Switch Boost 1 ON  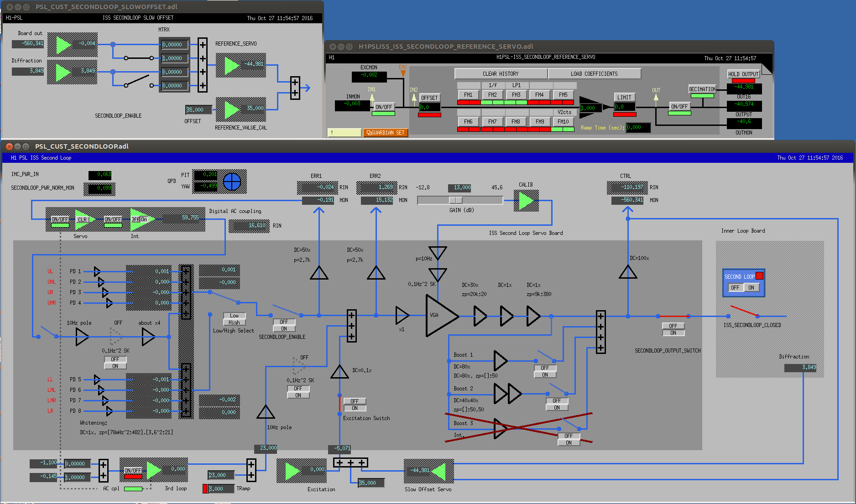point(545,375)
